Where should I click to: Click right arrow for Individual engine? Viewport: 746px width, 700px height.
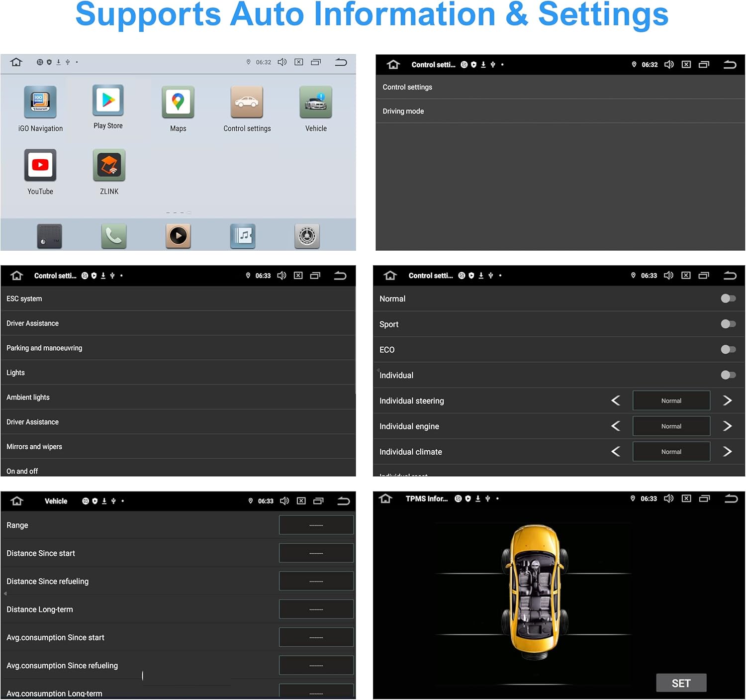[727, 426]
